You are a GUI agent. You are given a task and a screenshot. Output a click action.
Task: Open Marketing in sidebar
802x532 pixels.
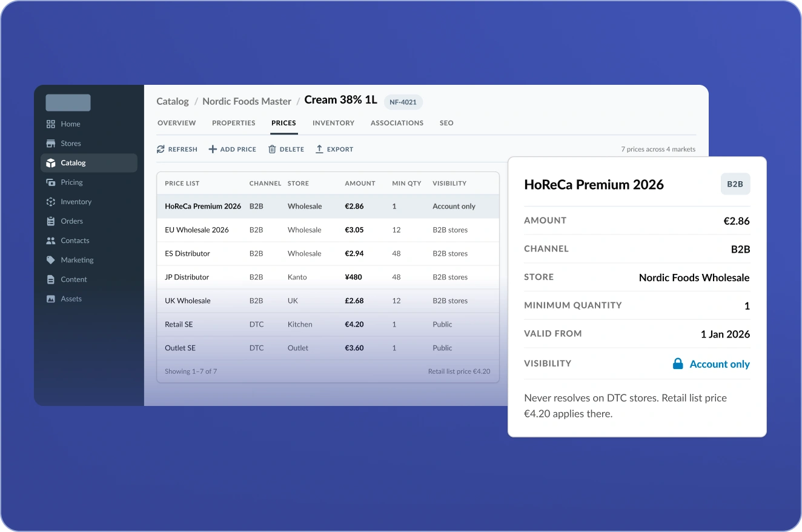tap(77, 260)
